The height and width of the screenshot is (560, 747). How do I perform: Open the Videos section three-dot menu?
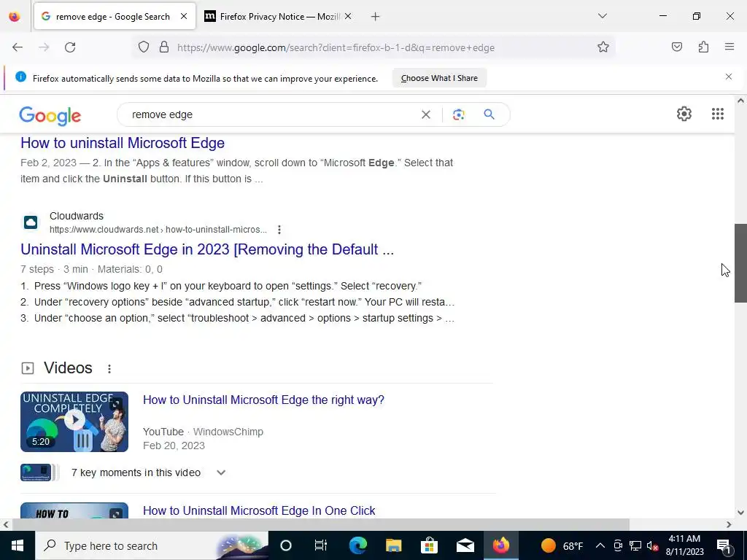click(x=109, y=368)
